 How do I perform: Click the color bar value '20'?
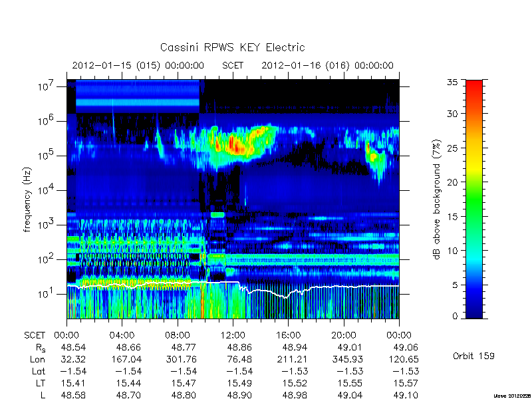tap(452, 182)
